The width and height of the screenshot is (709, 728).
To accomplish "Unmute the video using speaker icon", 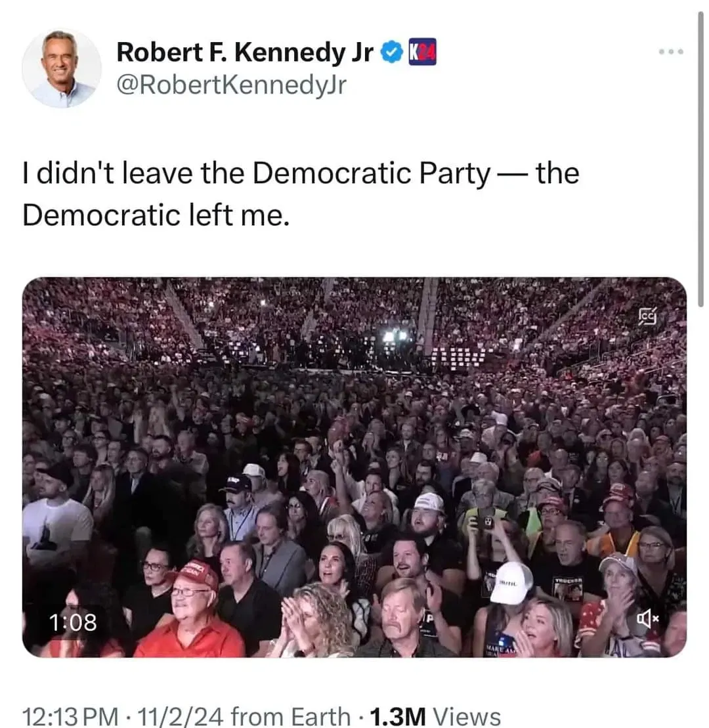I will point(648,618).
